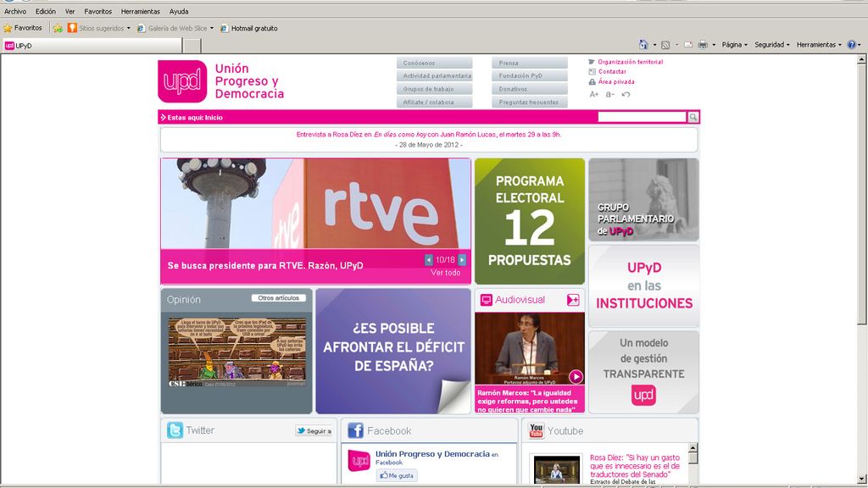The image size is (868, 488).
Task: Click the Rosa Díez YouTube video thumbnail
Action: (x=557, y=469)
